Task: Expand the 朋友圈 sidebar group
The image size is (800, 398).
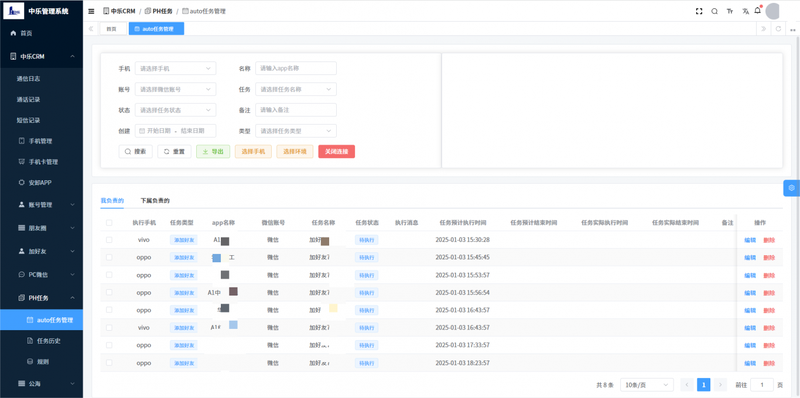Action: [x=41, y=228]
